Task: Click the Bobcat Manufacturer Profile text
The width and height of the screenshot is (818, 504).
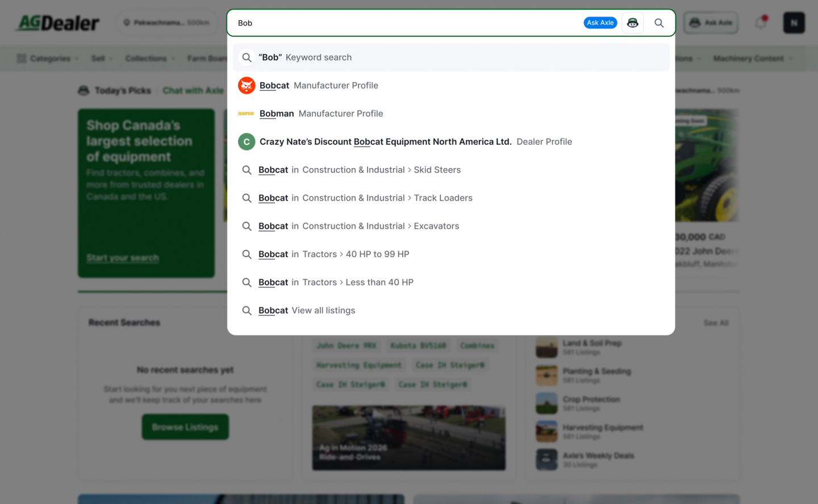Action: (319, 86)
